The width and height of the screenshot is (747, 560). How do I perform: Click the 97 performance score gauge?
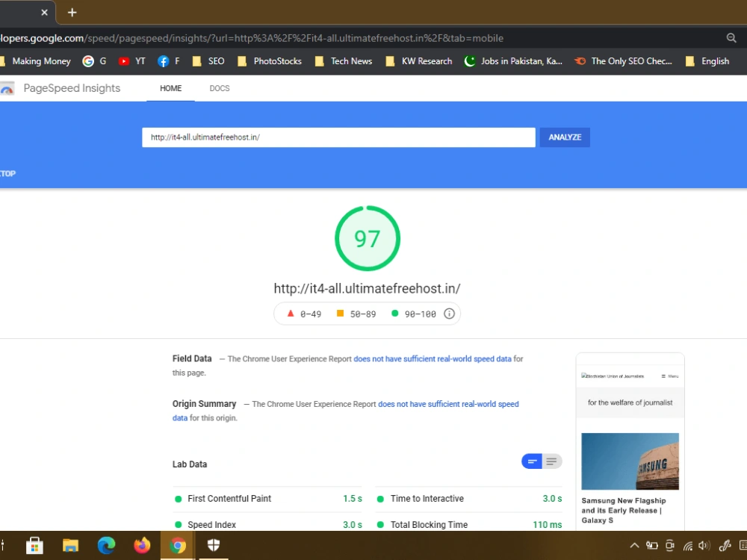tap(368, 238)
